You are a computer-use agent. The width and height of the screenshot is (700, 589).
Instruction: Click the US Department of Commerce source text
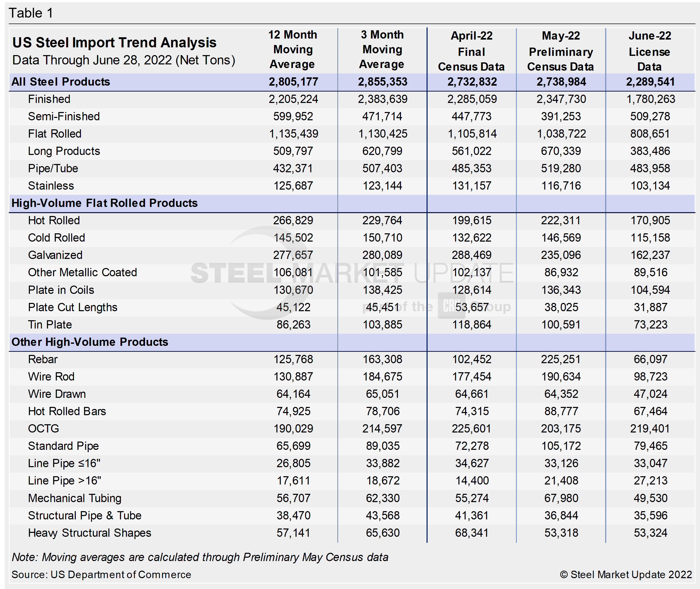tap(101, 575)
